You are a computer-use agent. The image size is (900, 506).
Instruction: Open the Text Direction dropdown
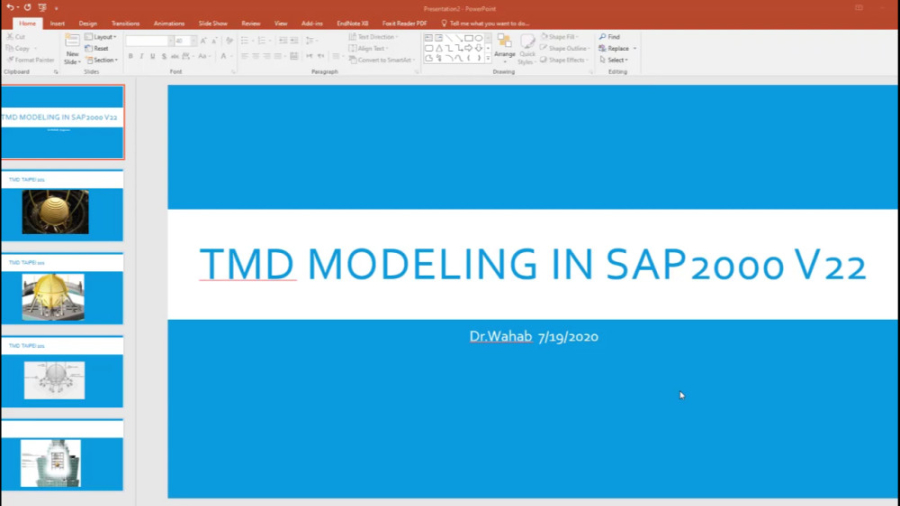(x=373, y=37)
